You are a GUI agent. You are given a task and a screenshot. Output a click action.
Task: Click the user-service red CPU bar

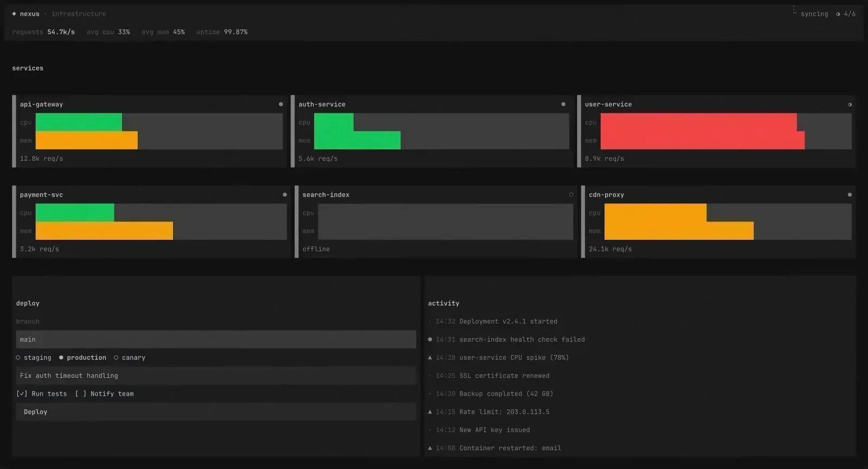pyautogui.click(x=698, y=122)
